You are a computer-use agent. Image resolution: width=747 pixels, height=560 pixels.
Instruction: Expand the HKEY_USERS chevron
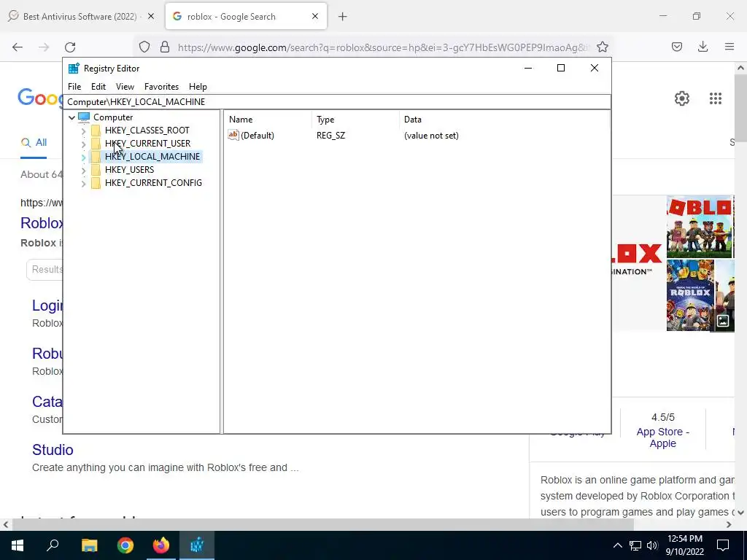click(x=83, y=169)
